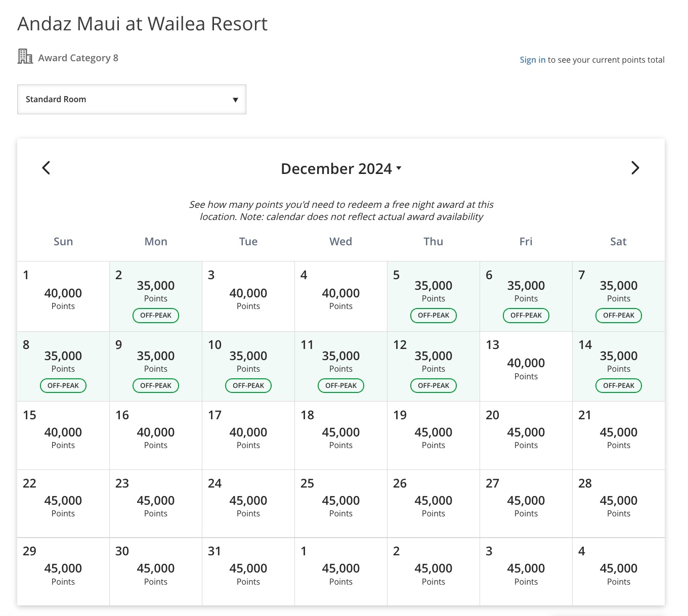Click the Andaz Maui at Wailea Resort title
The height and width of the screenshot is (616, 688).
click(143, 23)
